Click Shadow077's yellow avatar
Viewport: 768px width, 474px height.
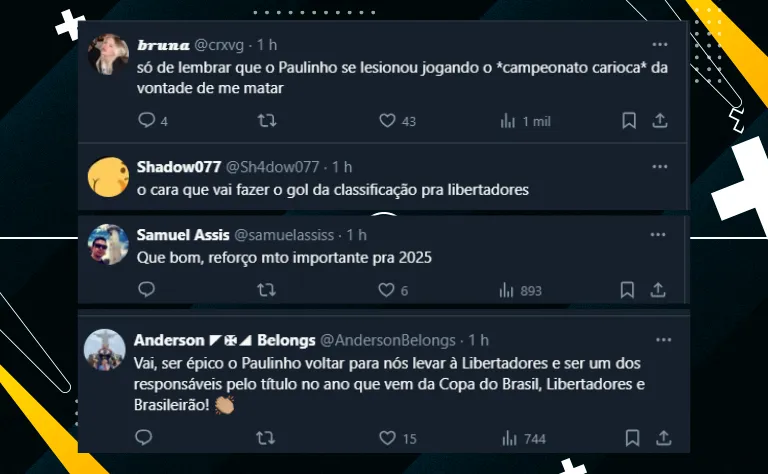[x=108, y=178]
